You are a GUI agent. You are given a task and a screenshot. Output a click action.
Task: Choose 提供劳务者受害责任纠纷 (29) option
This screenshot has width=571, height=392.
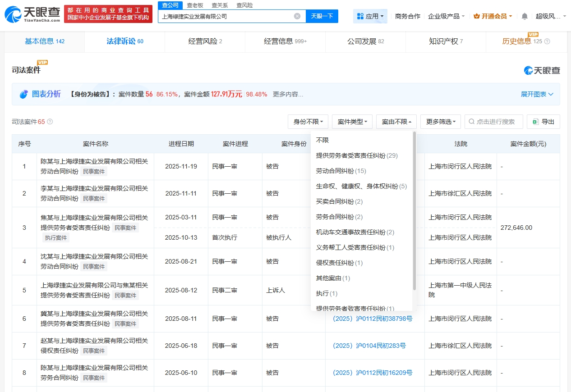click(x=356, y=156)
